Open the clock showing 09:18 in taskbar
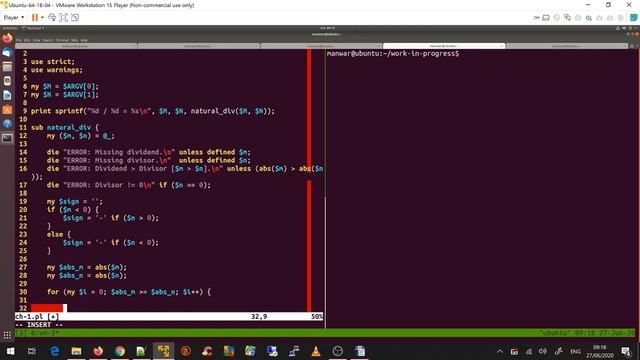 pyautogui.click(x=600, y=351)
